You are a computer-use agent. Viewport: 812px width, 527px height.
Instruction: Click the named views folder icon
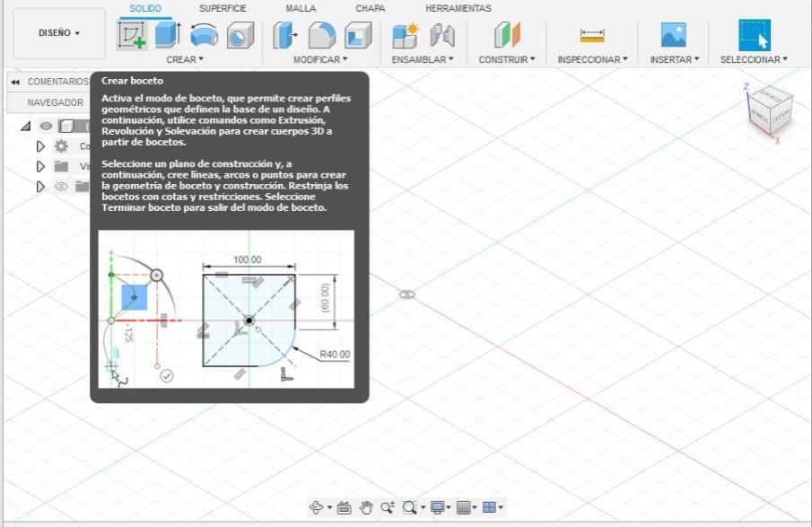coord(61,166)
